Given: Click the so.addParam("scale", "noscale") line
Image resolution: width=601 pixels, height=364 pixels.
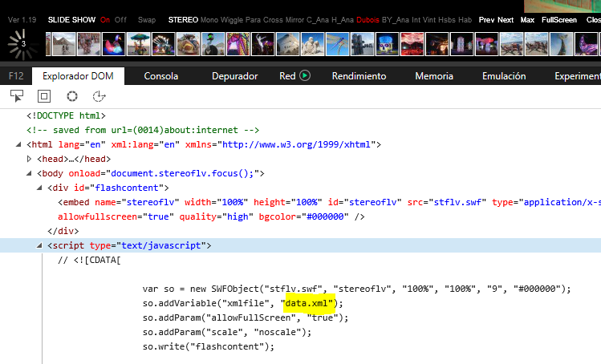Looking at the screenshot, I should tap(227, 332).
